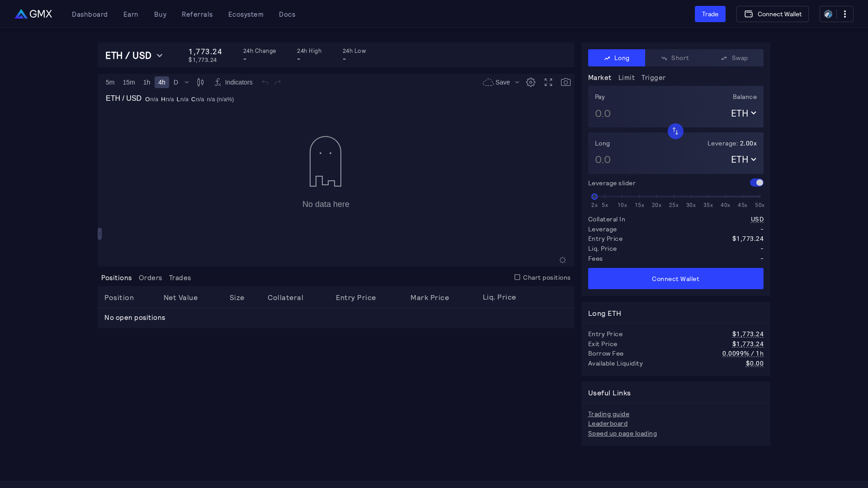The width and height of the screenshot is (868, 488).
Task: Open Referrals in top navigation
Action: 197,14
